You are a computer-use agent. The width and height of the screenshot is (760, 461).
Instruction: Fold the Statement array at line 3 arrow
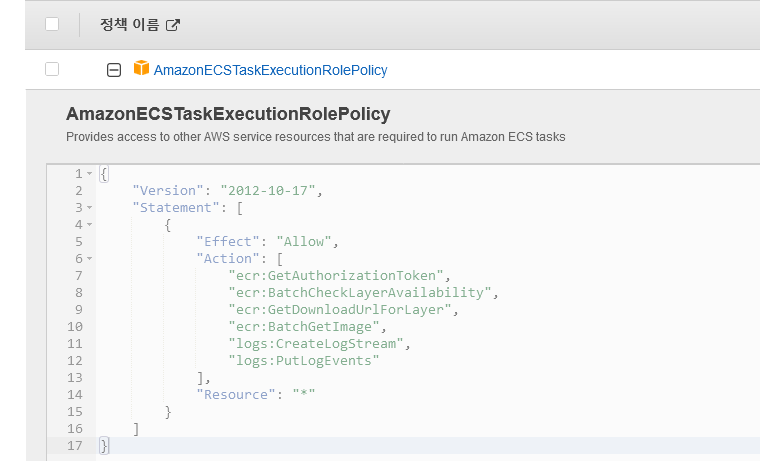(x=90, y=207)
